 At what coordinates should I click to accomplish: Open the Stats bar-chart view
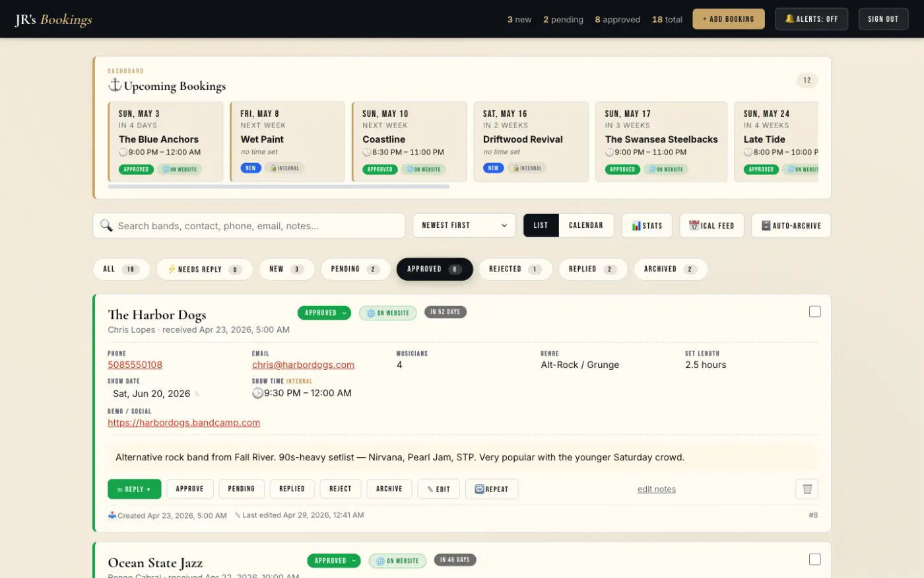(x=638, y=225)
